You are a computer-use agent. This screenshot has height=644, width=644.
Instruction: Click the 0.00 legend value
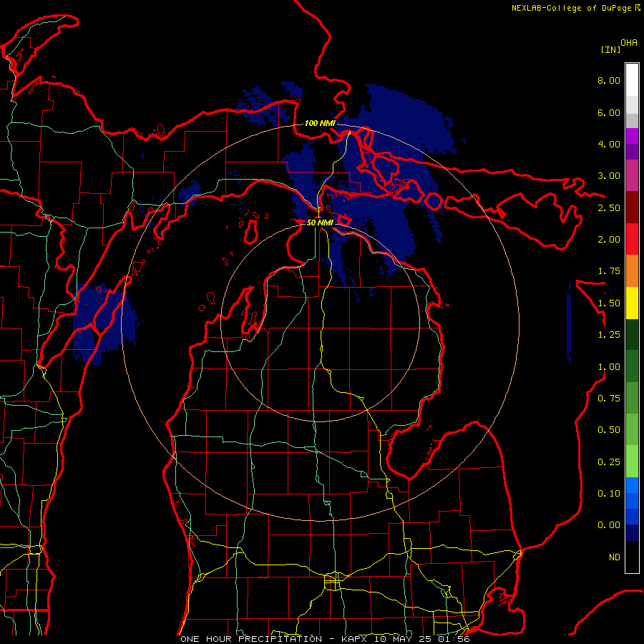(x=609, y=525)
